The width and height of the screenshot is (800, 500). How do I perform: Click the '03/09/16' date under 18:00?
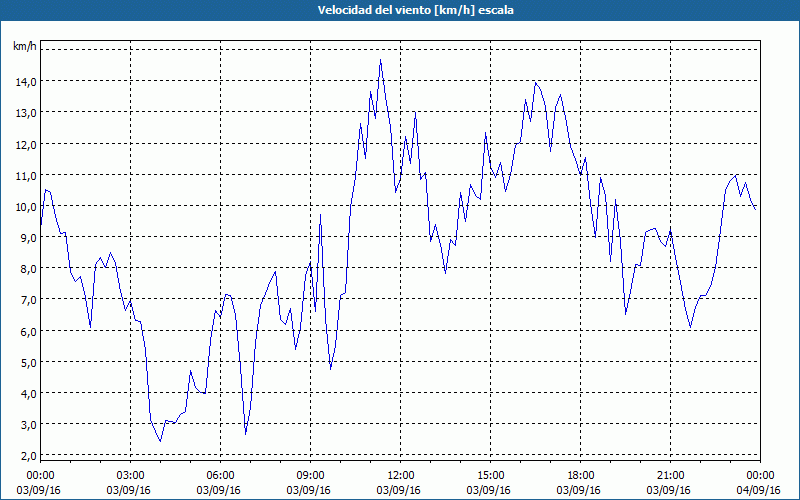tap(579, 490)
